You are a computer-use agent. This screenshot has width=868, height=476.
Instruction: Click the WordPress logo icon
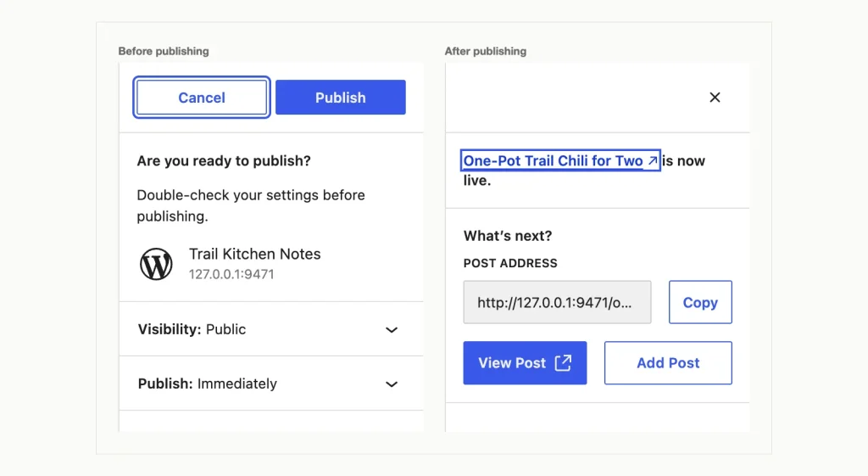click(156, 264)
